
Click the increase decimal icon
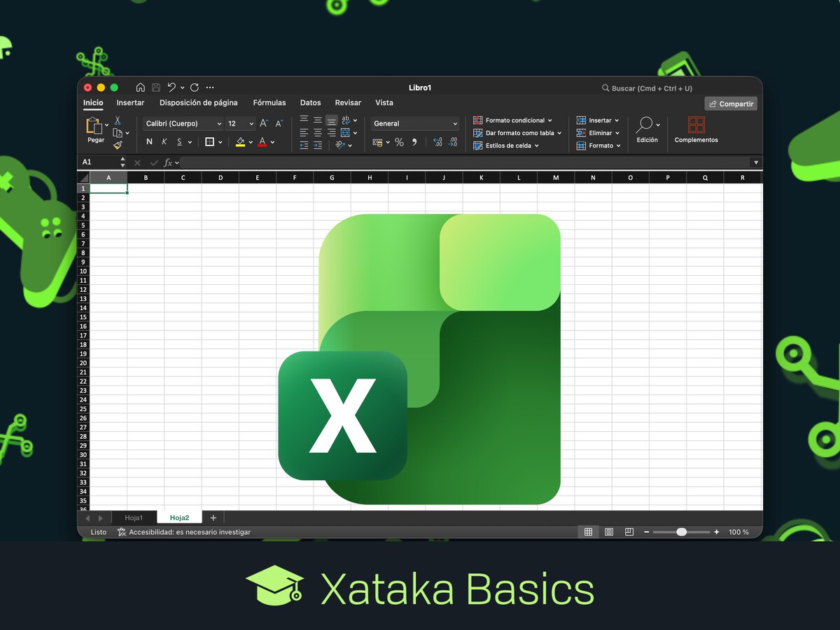coord(437,142)
